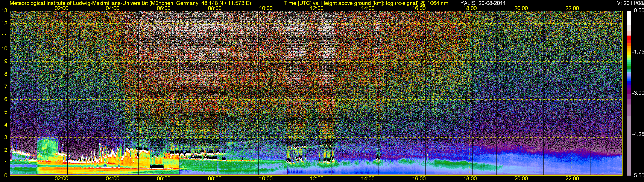
Task: Click the 18:00 marker on bottom time axis
Action: tap(470, 179)
